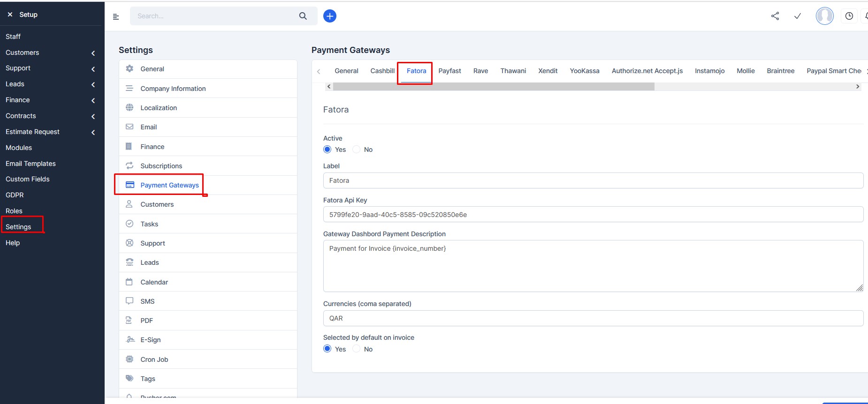Set Active to No

pyautogui.click(x=357, y=149)
